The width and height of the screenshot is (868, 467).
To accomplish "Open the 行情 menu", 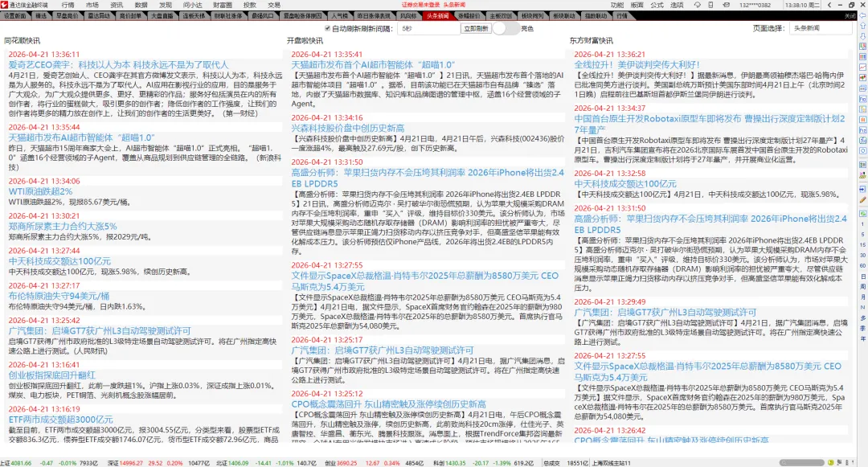I will pos(68,5).
